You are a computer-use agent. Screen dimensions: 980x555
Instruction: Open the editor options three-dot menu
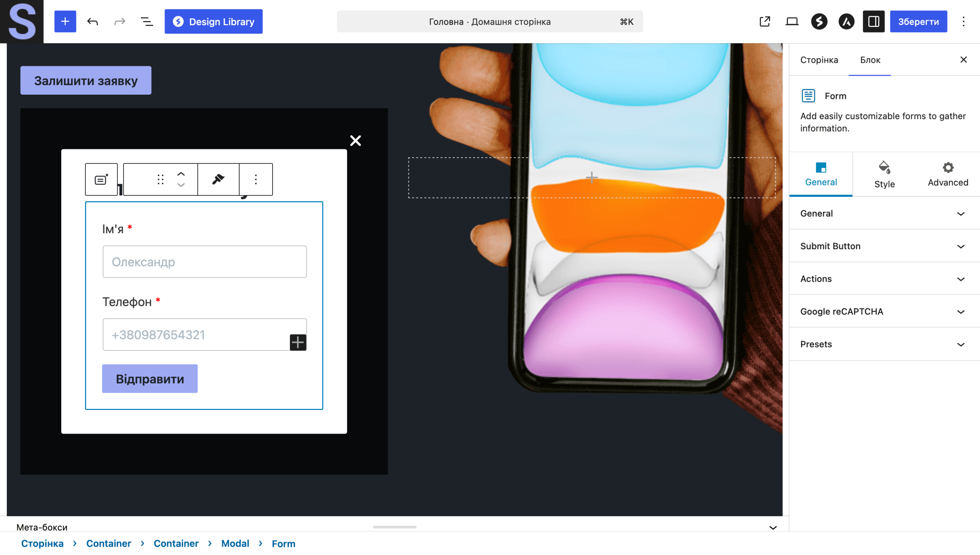(x=964, y=21)
